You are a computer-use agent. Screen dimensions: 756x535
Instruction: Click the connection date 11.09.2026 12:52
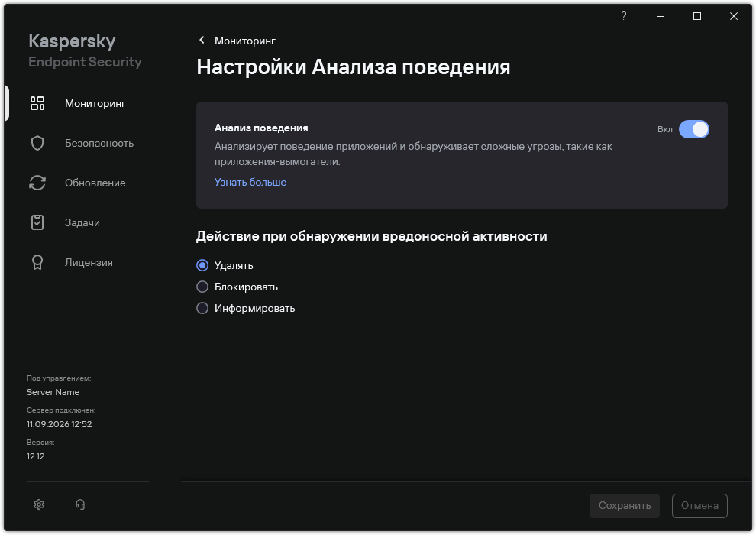click(60, 424)
